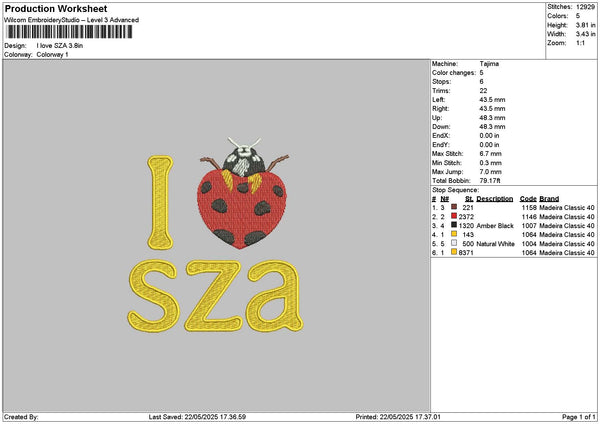Image resolution: width=600 pixels, height=424 pixels.
Task: Click the 'Production Worksheet' title
Action: pyautogui.click(x=56, y=8)
